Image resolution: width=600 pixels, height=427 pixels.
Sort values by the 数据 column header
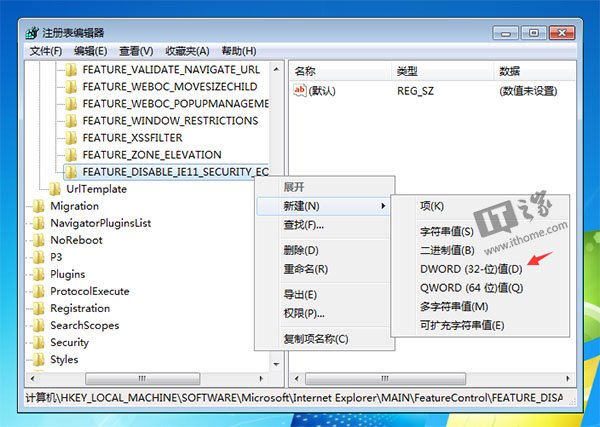coord(534,71)
